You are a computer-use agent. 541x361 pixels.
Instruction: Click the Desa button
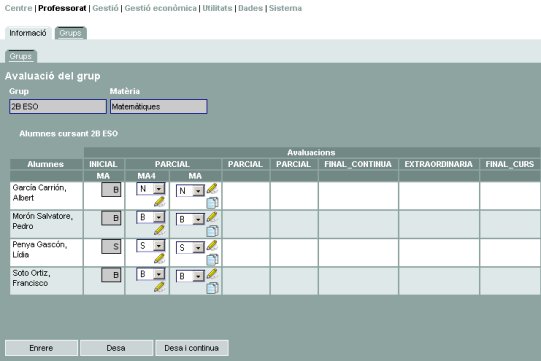pos(116,348)
